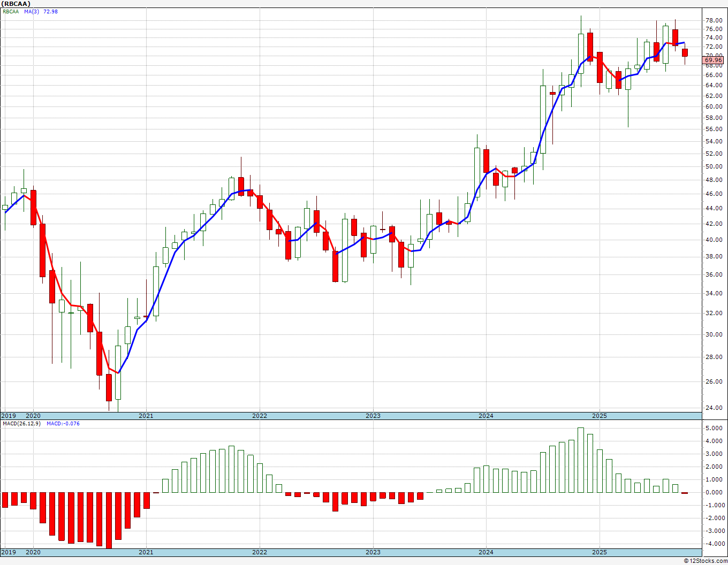Select the 40.00 price axis label
Viewport: 728px width, 565px height.
pos(714,240)
